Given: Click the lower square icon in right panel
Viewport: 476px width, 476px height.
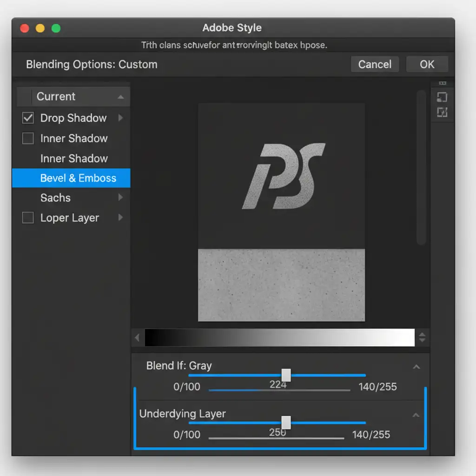Looking at the screenshot, I should point(442,112).
